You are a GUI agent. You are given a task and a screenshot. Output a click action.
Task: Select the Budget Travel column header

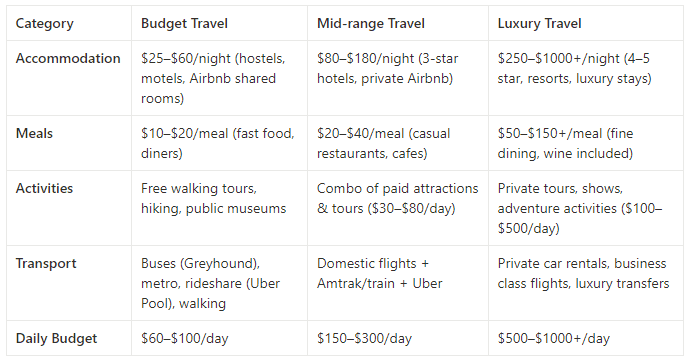(219, 23)
